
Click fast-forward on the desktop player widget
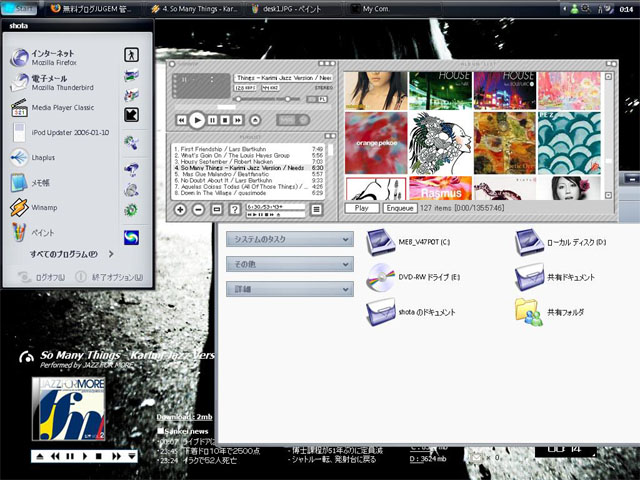(x=116, y=456)
